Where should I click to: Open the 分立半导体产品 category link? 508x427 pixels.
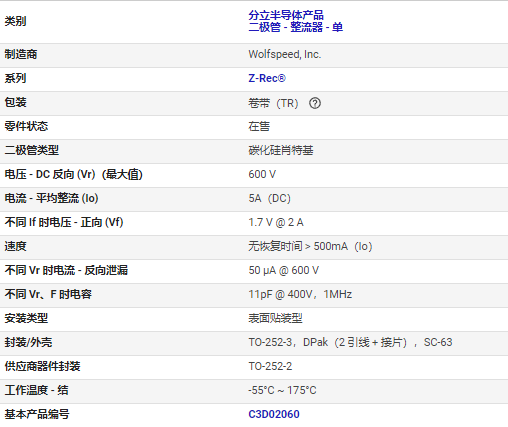click(286, 15)
